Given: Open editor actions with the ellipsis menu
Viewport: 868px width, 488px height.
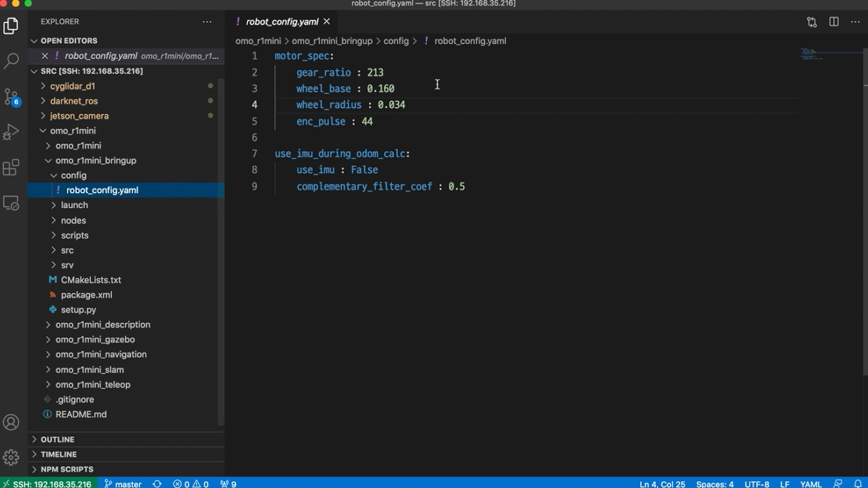Looking at the screenshot, I should (855, 22).
